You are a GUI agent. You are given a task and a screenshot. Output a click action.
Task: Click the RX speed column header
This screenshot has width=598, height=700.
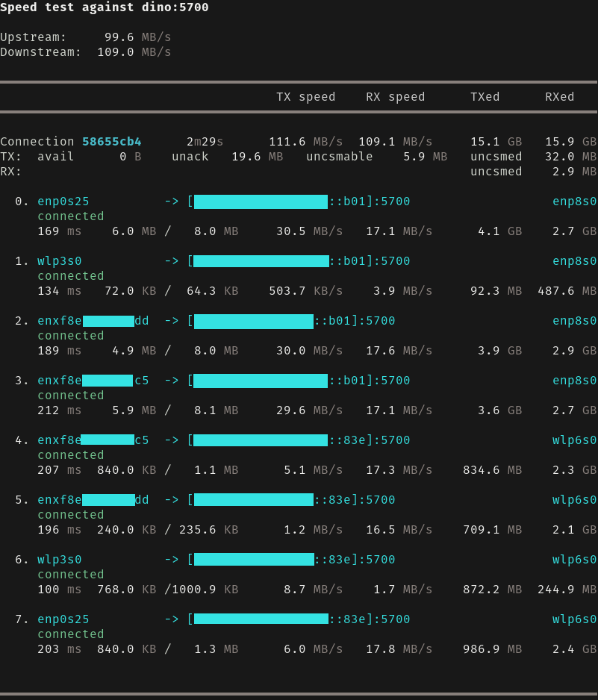click(395, 97)
